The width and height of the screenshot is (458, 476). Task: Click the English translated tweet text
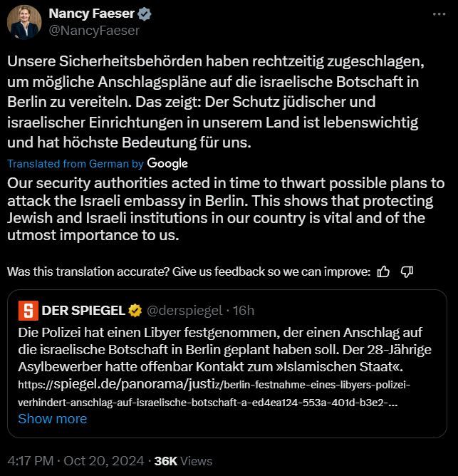tap(226, 209)
